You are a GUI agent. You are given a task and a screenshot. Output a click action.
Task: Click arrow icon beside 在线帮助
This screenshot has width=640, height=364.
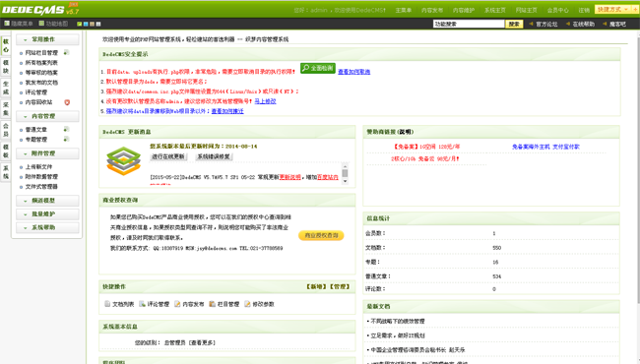pos(568,24)
